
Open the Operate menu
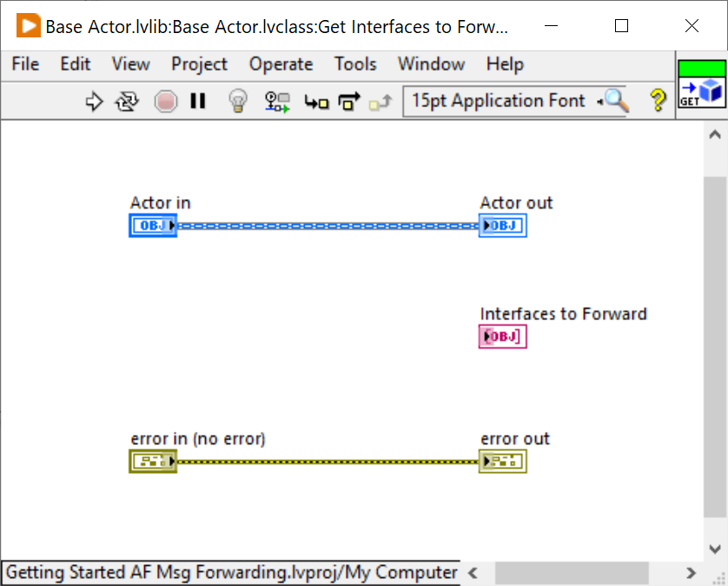click(x=281, y=64)
